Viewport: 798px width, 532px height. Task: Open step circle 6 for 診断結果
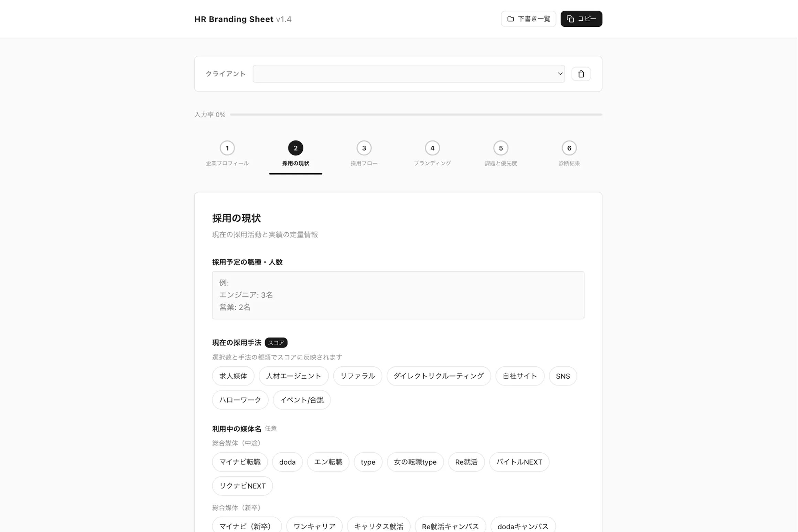pyautogui.click(x=569, y=148)
